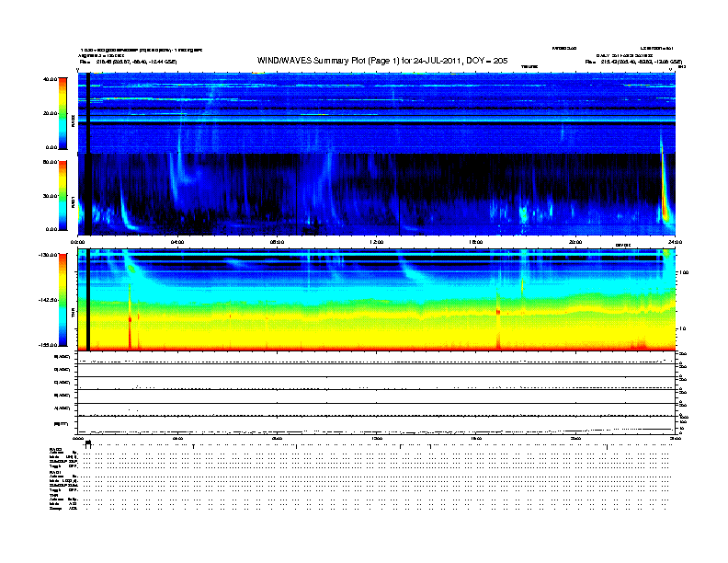Image resolution: width=728 pixels, height=563 pixels.
Task: Click the 10 tick right of TNR panel
Action: click(x=682, y=328)
